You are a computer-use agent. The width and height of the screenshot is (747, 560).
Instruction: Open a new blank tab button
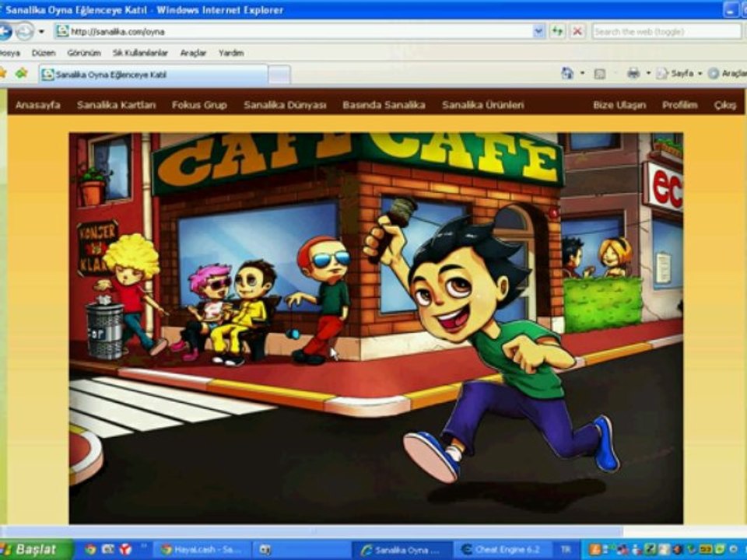(279, 75)
